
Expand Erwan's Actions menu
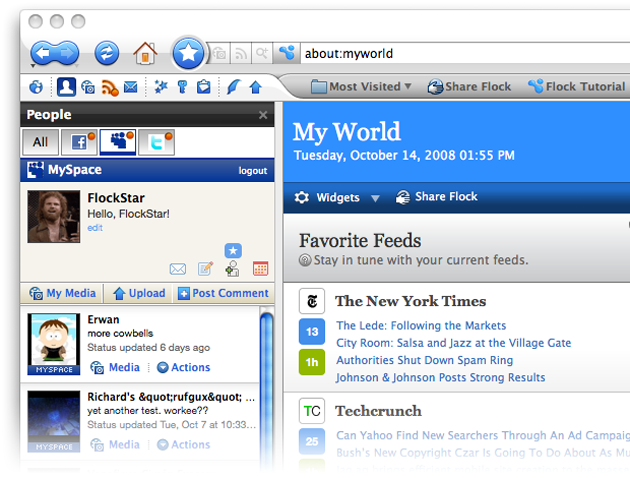coord(184,368)
